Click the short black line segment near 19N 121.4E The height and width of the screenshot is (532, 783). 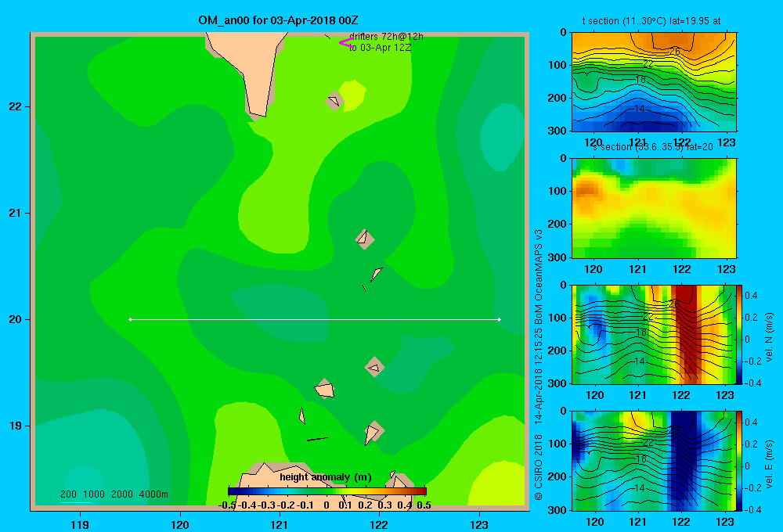[x=317, y=439]
